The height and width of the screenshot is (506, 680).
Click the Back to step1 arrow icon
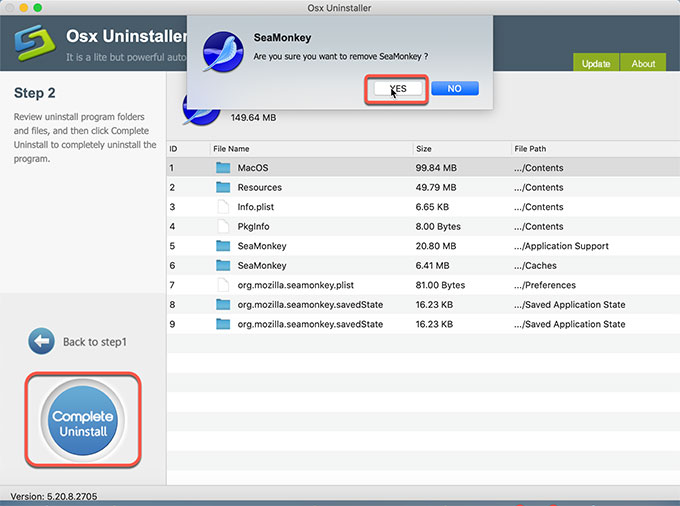(41, 341)
